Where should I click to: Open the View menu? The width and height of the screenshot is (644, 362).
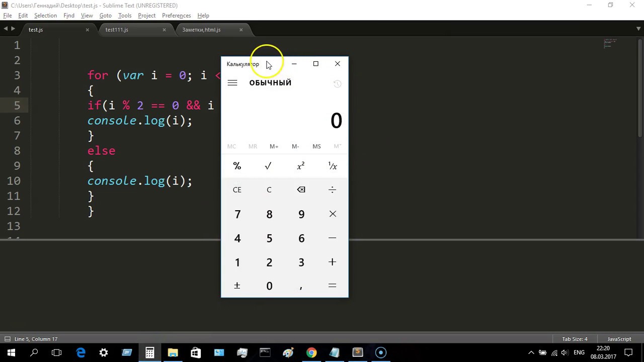pyautogui.click(x=87, y=16)
